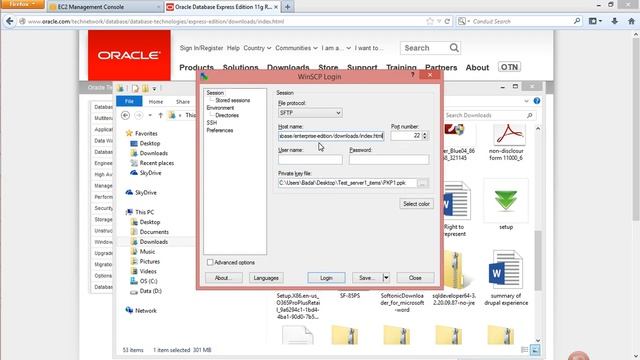Select SSH in WinSCP tree

click(212, 123)
